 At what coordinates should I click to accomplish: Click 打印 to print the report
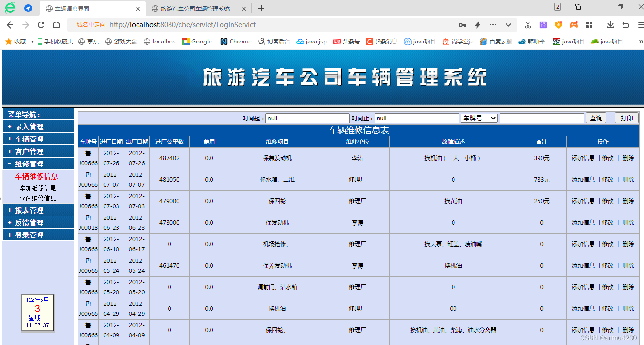tap(626, 118)
